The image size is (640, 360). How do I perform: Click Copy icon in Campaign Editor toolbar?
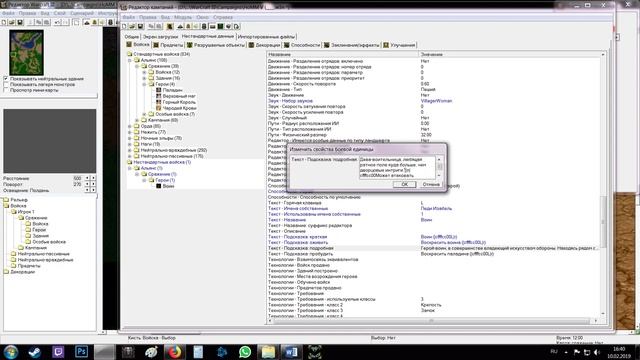coord(151,27)
